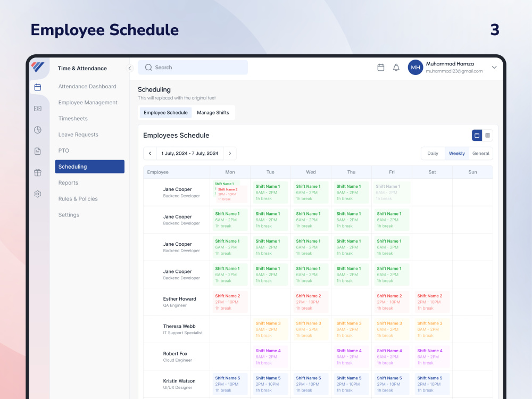Screen dimensions: 532x399
Task: Click Kristin Watson employee name
Action: 179,381
